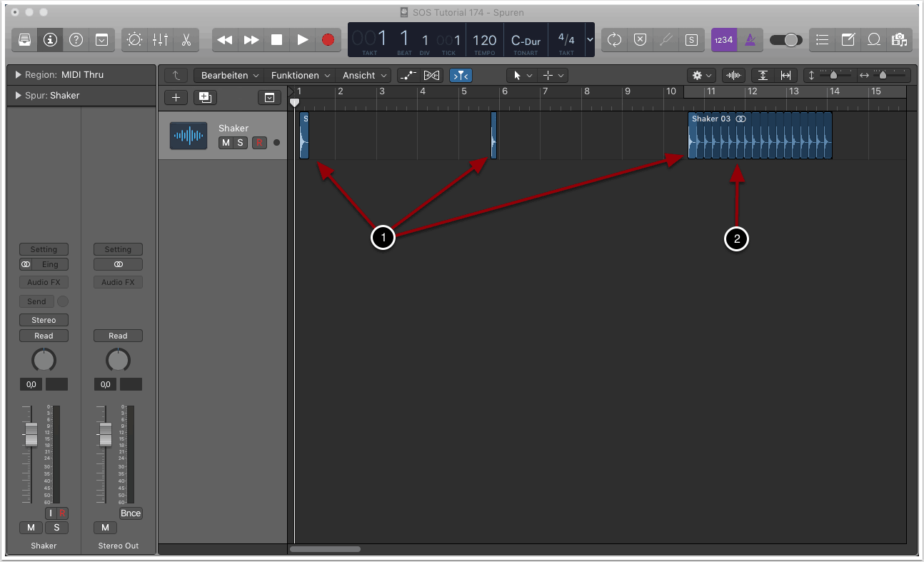This screenshot has height=562, width=924.
Task: Click the duplicate track icon
Action: tap(205, 98)
